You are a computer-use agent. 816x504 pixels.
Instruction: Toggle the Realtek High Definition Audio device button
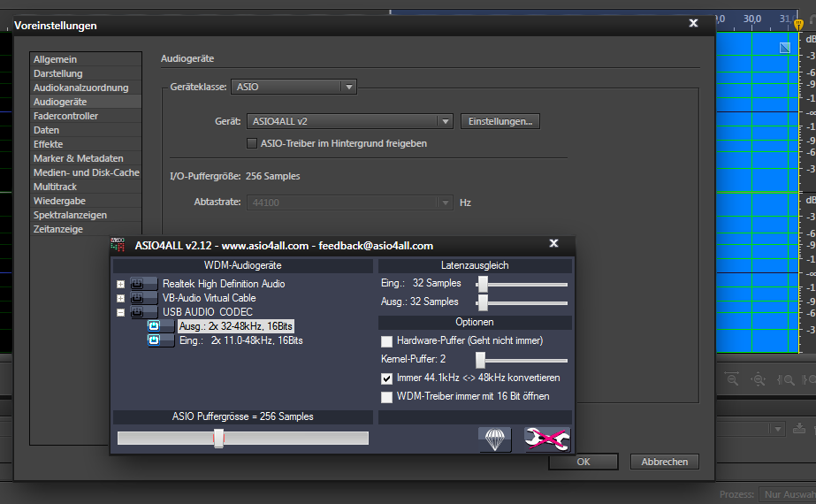(x=143, y=284)
